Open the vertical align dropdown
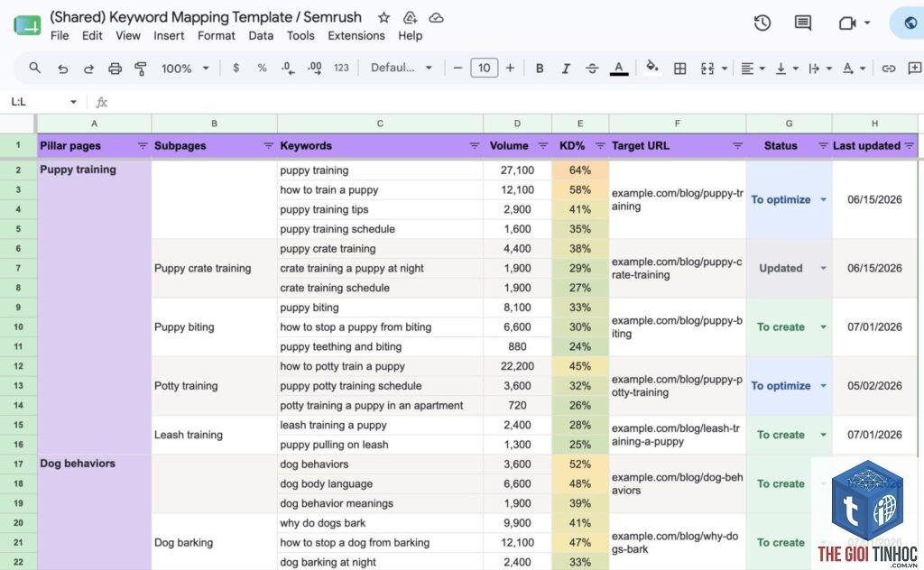Viewport: 924px width, 570px height. click(787, 69)
